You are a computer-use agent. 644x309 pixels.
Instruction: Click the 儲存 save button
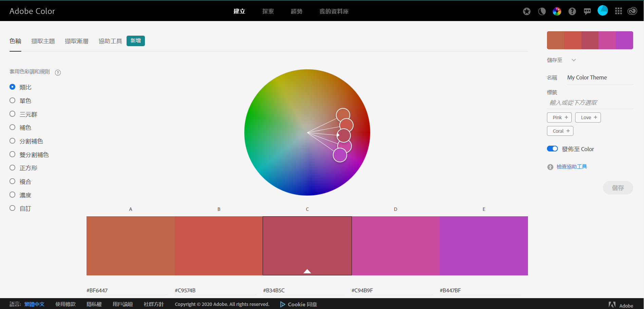click(x=618, y=188)
